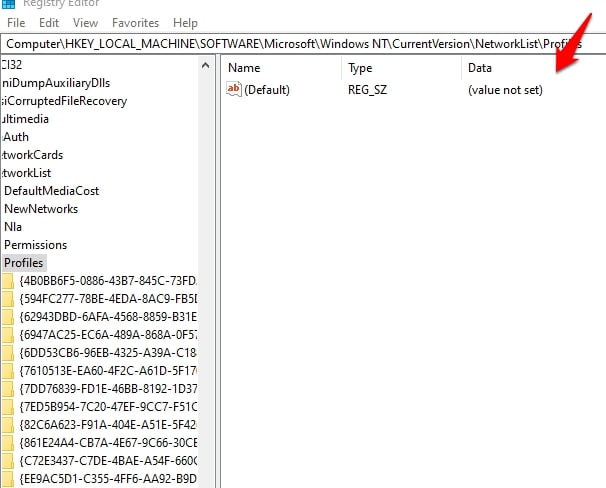Select the key ending in Auth
Viewport: 606px width, 488px height.
tap(15, 137)
